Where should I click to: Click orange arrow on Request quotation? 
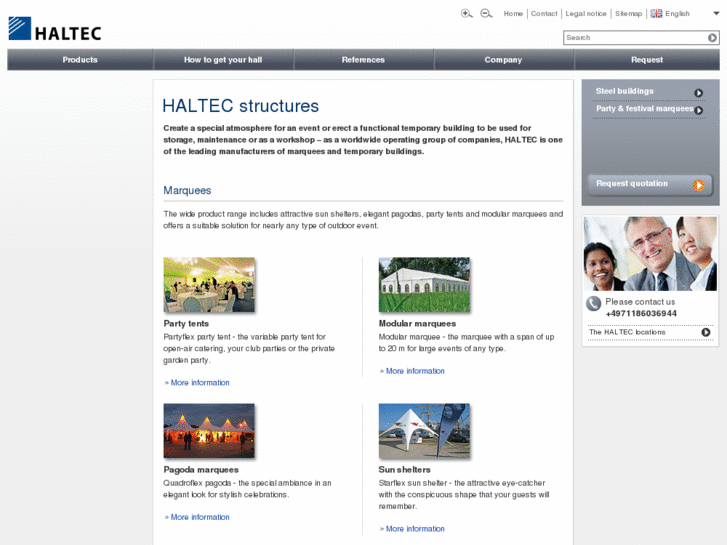click(698, 185)
